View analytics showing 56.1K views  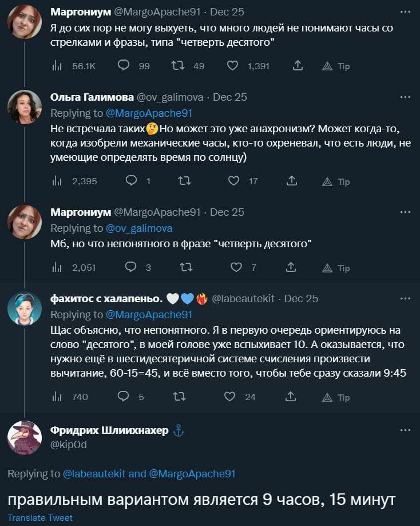(57, 66)
